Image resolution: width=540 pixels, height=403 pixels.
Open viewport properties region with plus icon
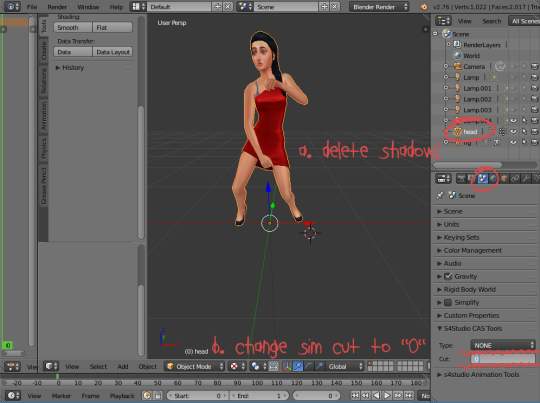(425, 29)
